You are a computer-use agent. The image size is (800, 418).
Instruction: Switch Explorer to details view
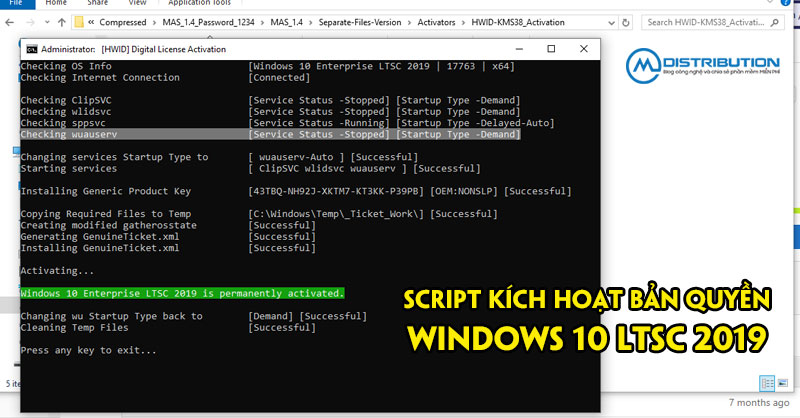pyautogui.click(x=767, y=383)
